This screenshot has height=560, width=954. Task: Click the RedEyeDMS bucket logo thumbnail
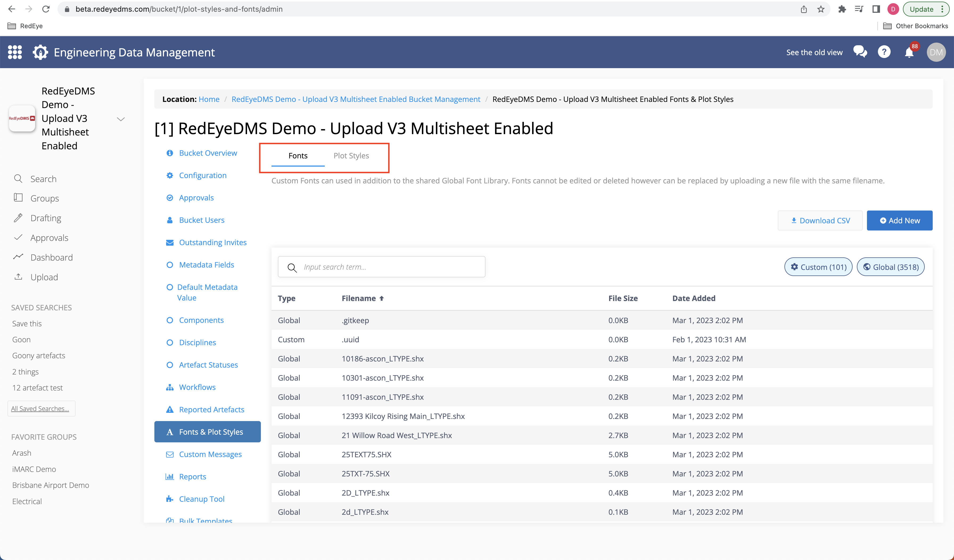coord(22,118)
